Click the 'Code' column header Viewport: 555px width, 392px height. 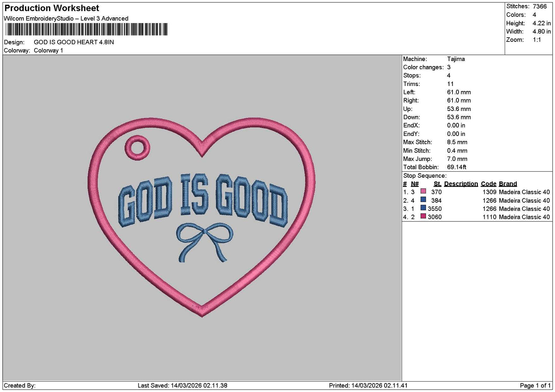coord(489,184)
